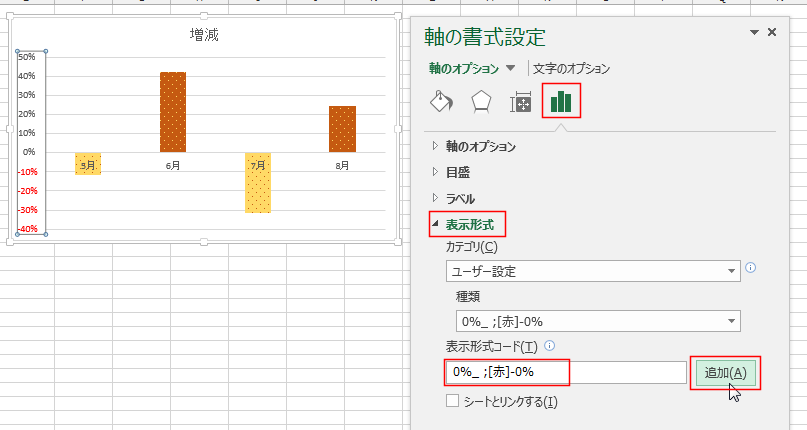Open the ユーザー設定 category dropdown
The width and height of the screenshot is (807, 430).
coord(593,271)
